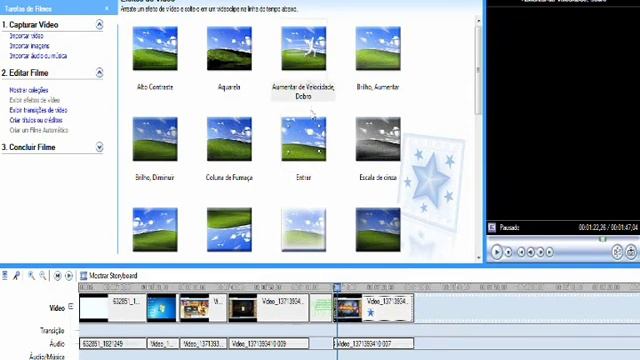Image resolution: width=640 pixels, height=360 pixels.
Task: Select audio clip Video_1371393410007
Action: (x=374, y=344)
